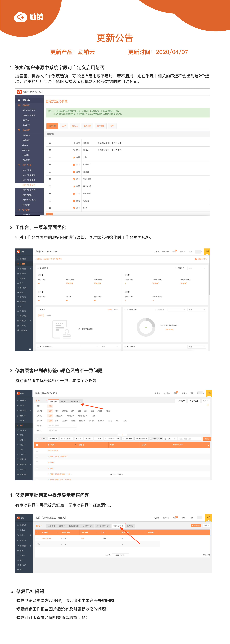Image resolution: width=230 pixels, height=644 pixels.
Task: Check 只看自己 in 销售简报 panel
Action: 176,268
